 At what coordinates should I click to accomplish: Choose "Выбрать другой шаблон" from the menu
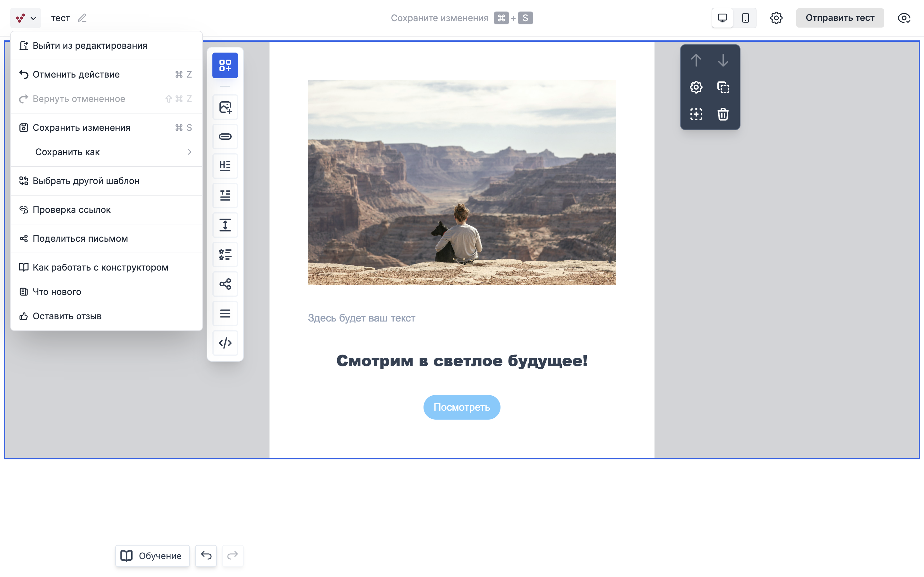(x=86, y=181)
